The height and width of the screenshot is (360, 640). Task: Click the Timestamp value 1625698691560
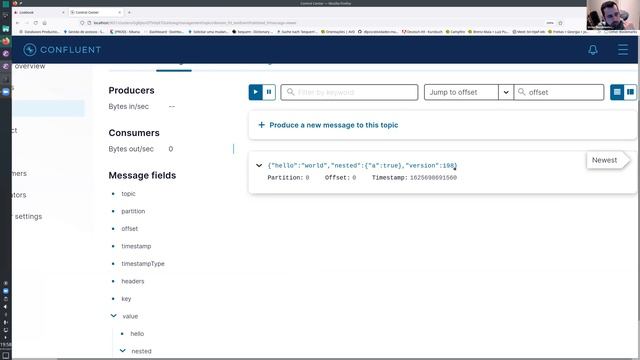(433, 178)
